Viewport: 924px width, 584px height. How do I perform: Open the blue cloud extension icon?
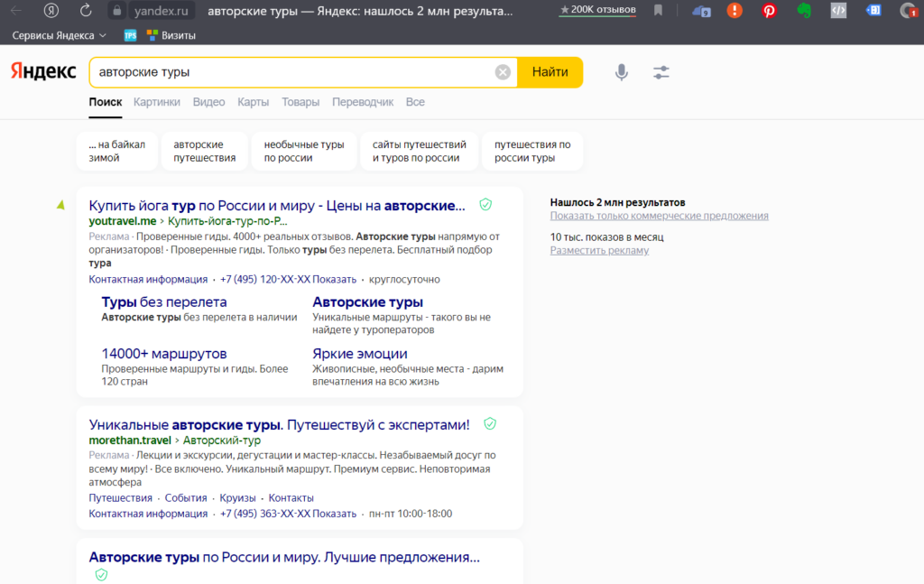tap(700, 11)
